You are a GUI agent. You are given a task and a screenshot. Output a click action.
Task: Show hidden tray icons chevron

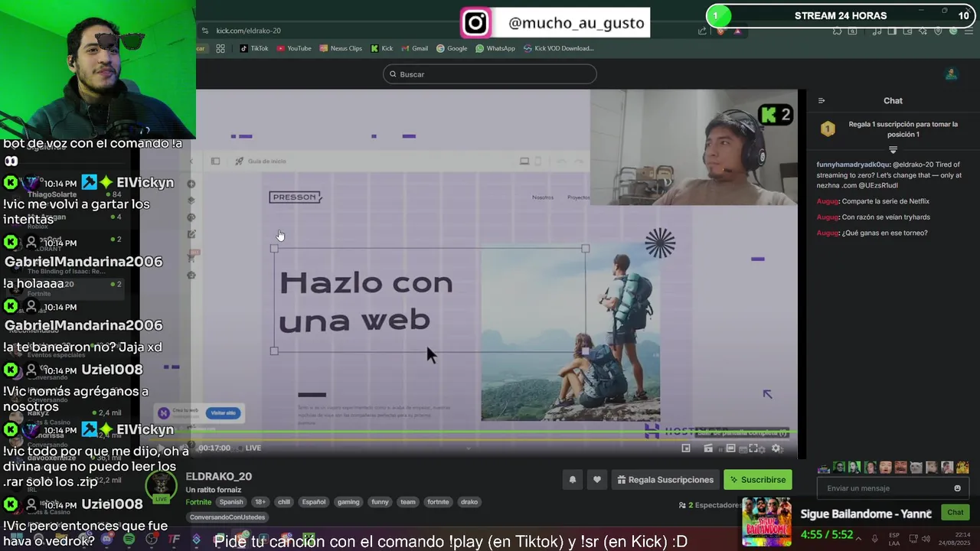click(x=857, y=539)
